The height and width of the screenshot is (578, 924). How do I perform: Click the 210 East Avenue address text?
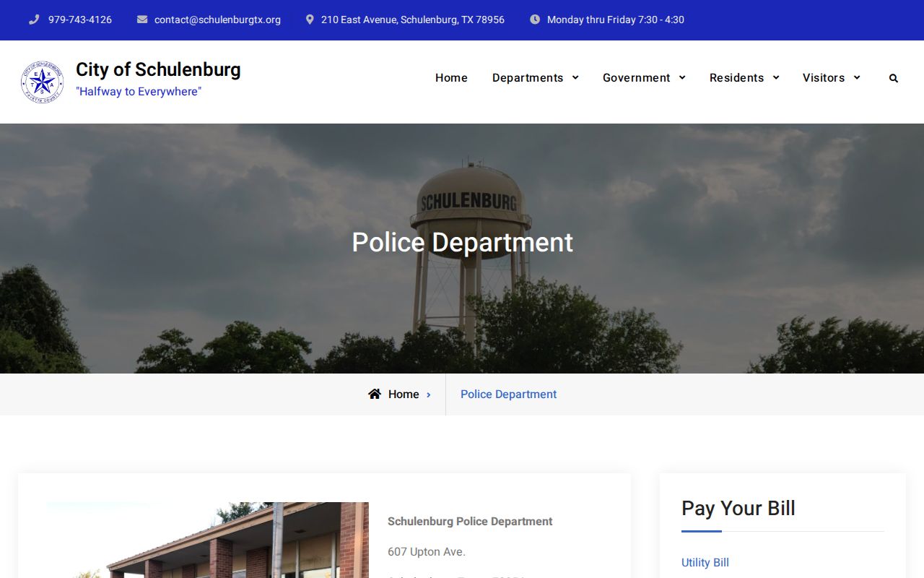click(413, 20)
